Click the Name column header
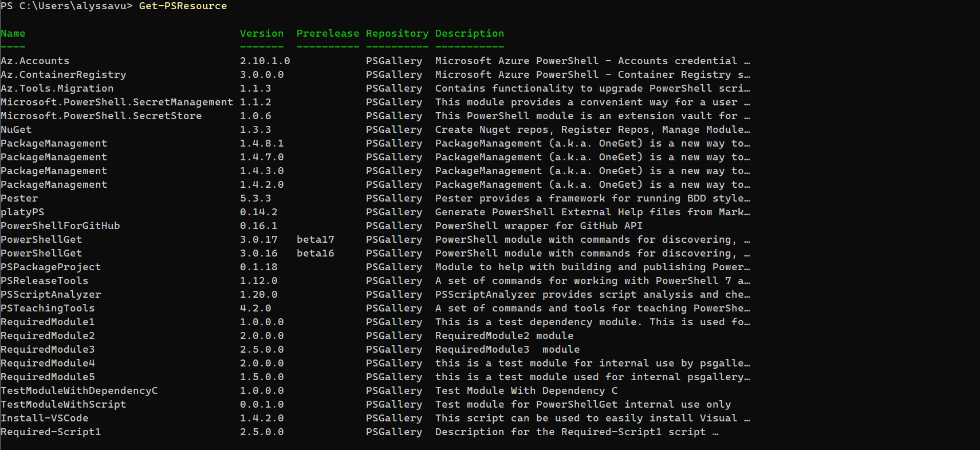The image size is (980, 450). 13,33
